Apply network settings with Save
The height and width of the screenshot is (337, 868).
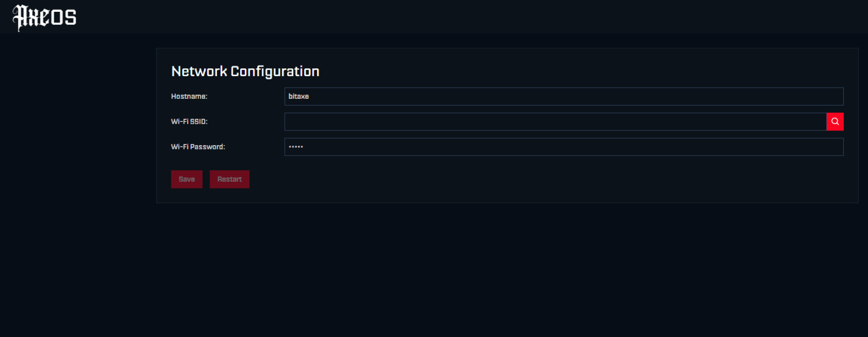pyautogui.click(x=186, y=179)
